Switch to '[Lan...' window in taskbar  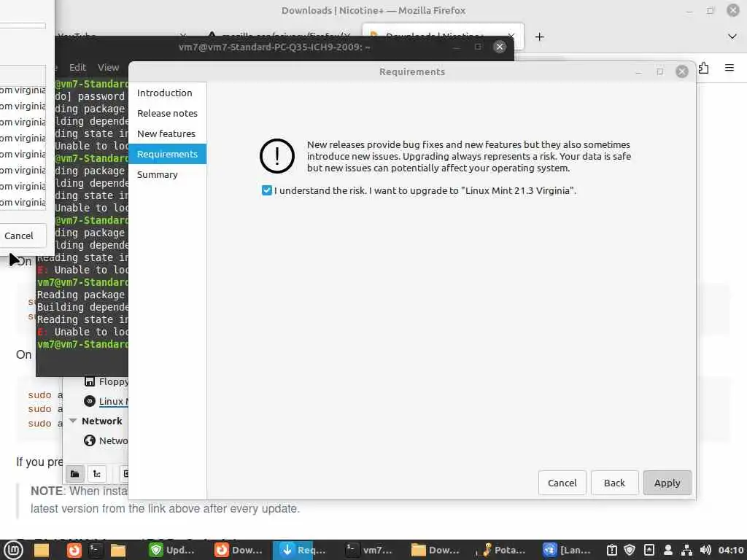pos(567,551)
